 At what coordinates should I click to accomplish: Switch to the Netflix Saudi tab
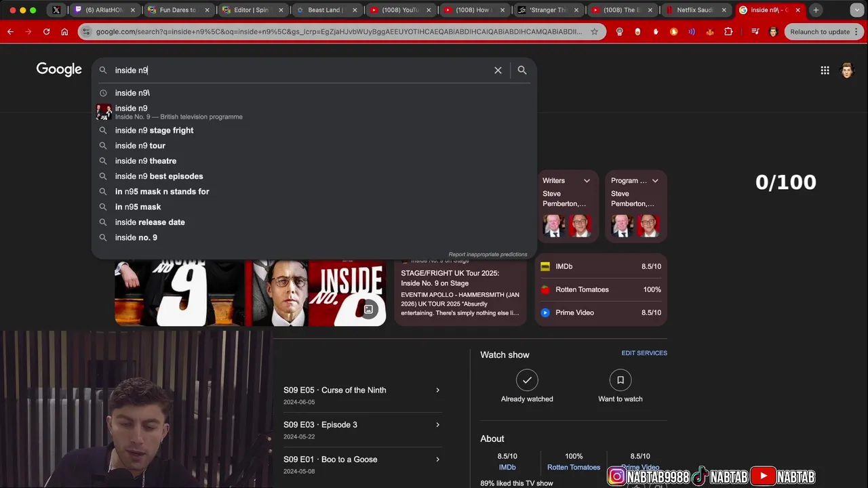click(695, 10)
